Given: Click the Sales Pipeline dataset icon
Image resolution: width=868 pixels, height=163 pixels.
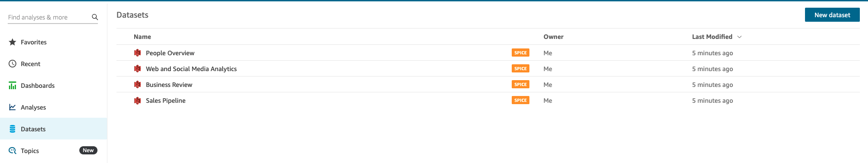Looking at the screenshot, I should (137, 101).
